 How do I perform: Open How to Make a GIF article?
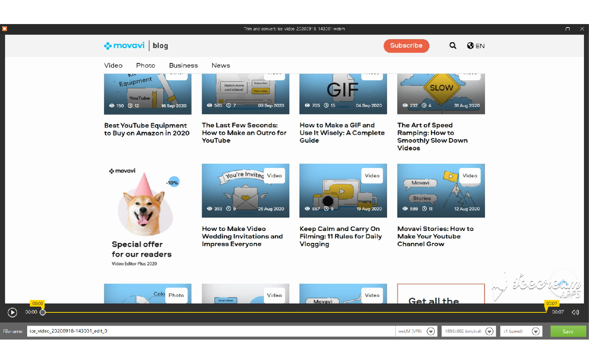tap(342, 133)
